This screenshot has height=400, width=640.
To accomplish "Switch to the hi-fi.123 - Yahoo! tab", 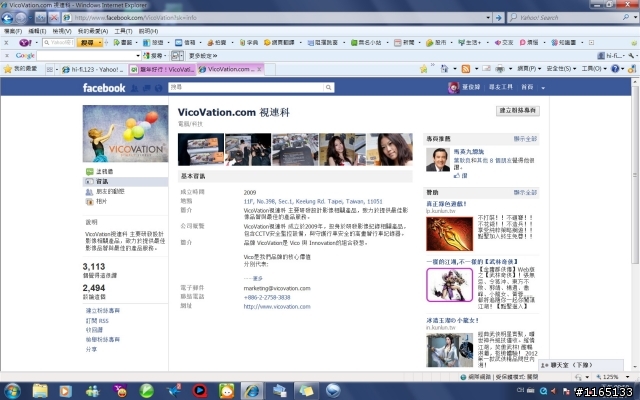I will point(93,69).
